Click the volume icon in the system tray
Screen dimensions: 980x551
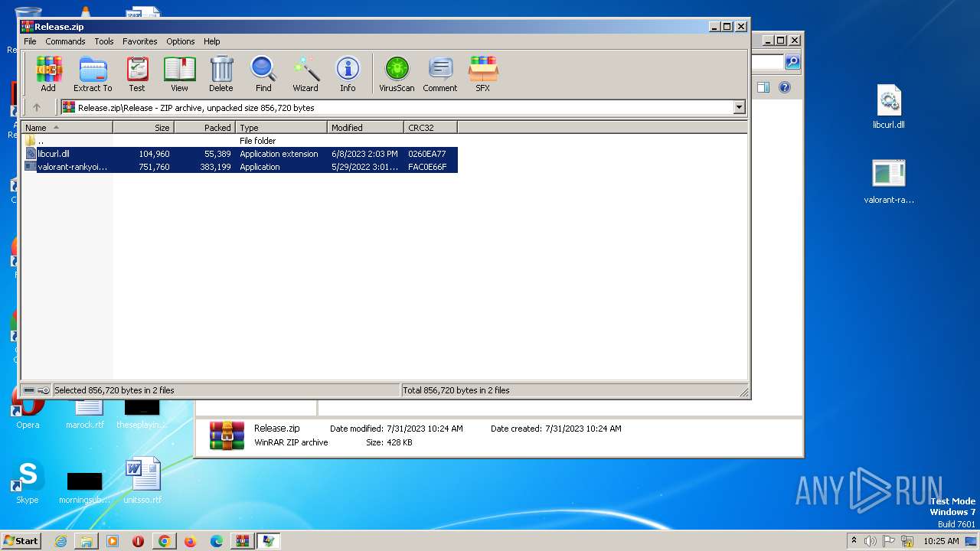(x=871, y=541)
